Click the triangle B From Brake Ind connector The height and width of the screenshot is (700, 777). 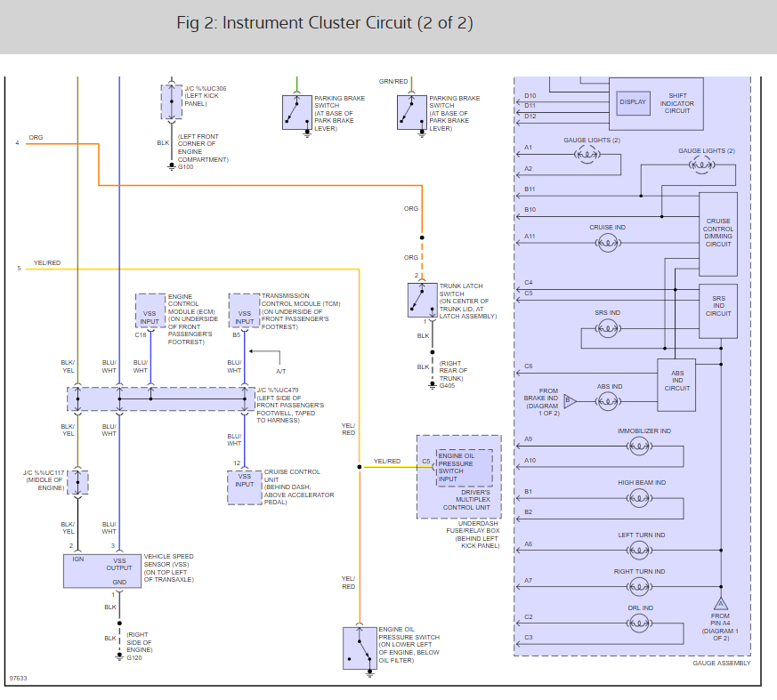570,401
